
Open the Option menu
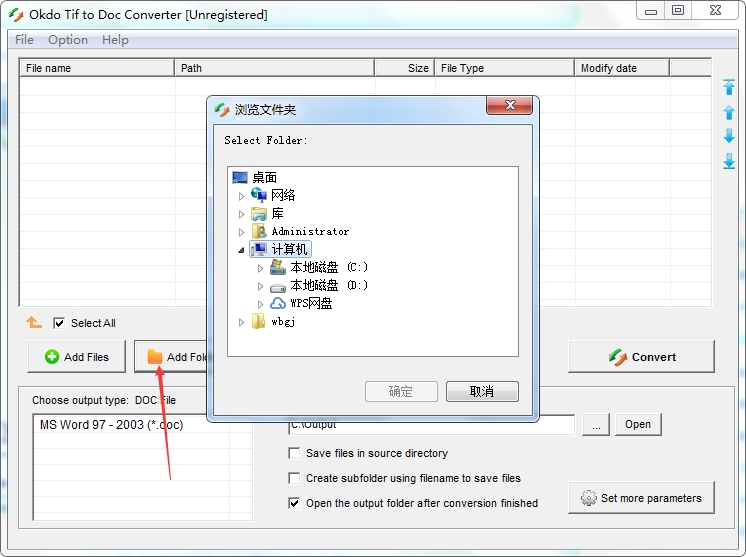point(68,40)
